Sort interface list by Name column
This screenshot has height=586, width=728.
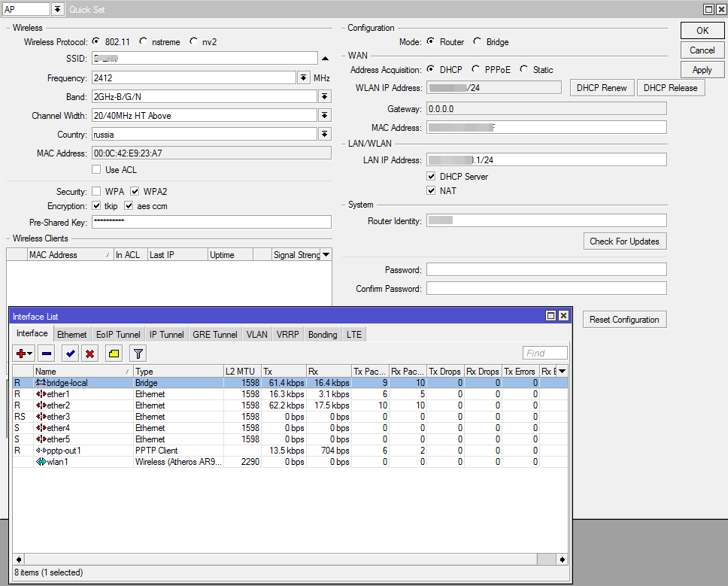[83, 372]
